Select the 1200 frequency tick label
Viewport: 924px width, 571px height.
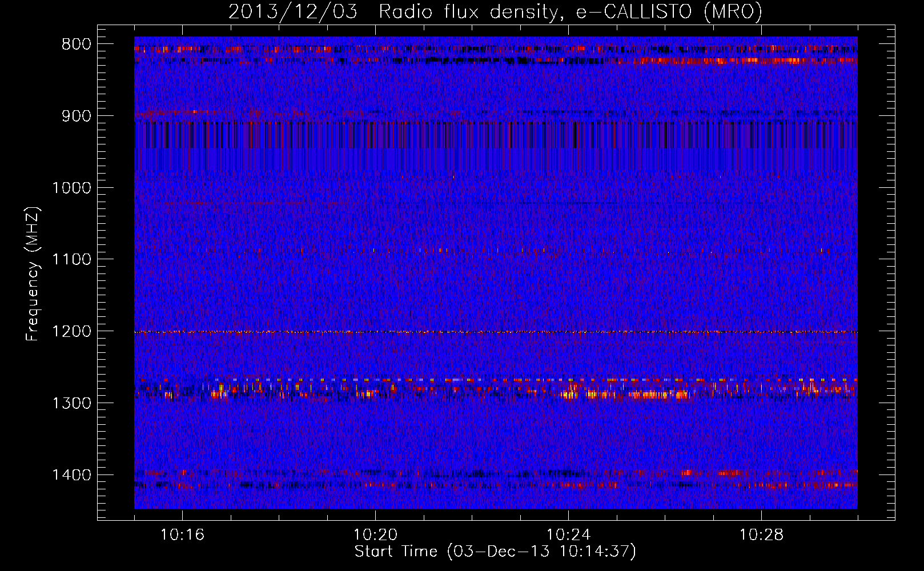click(x=71, y=331)
